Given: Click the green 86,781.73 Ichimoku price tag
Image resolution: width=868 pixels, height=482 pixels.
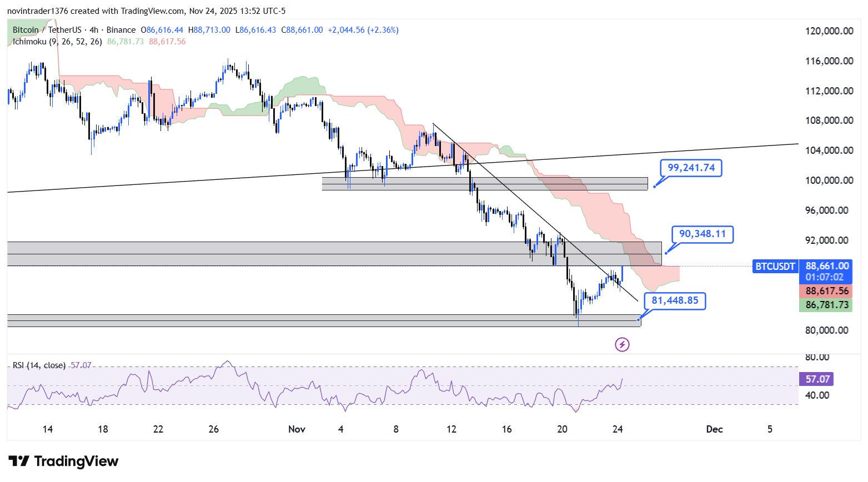Looking at the screenshot, I should (826, 305).
